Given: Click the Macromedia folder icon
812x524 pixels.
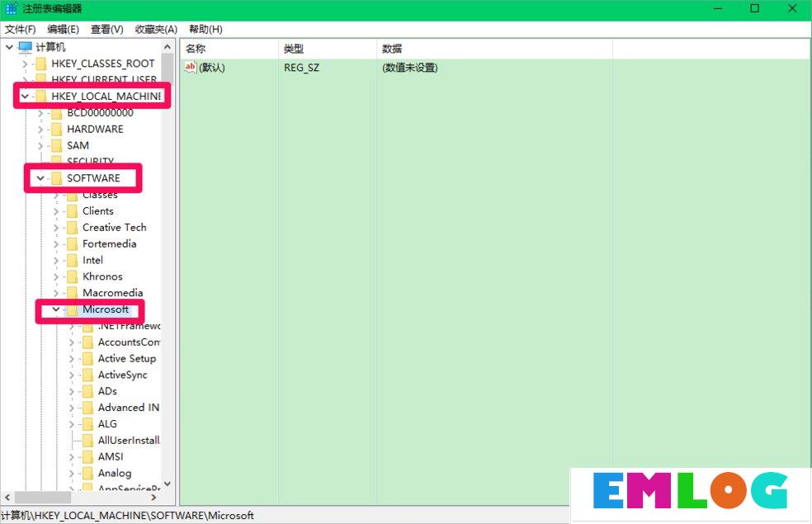Looking at the screenshot, I should tap(72, 293).
